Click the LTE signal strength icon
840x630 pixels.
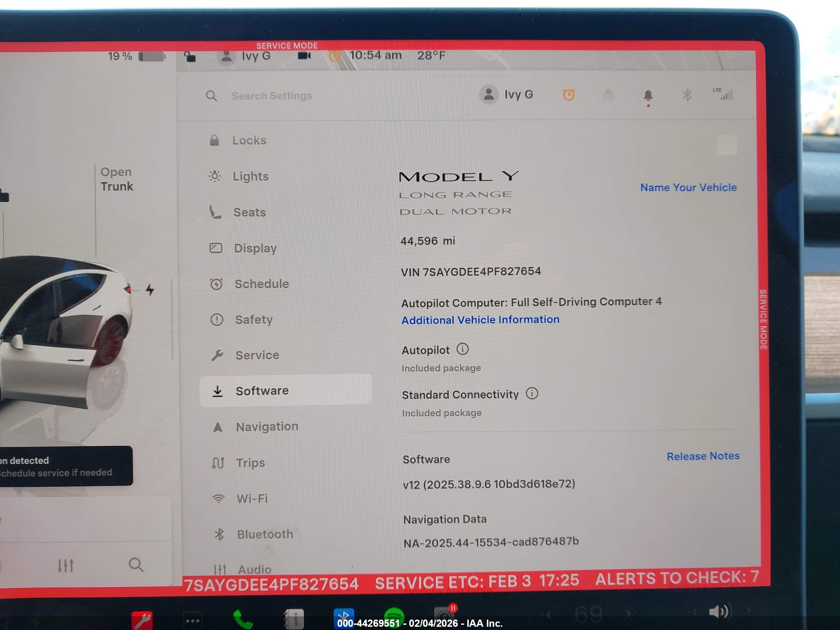pos(723,94)
